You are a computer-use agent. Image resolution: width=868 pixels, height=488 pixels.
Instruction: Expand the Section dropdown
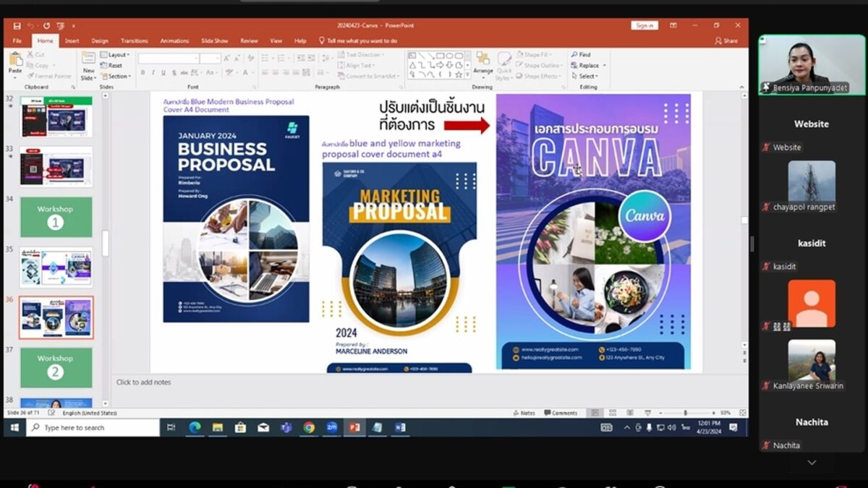[115, 76]
